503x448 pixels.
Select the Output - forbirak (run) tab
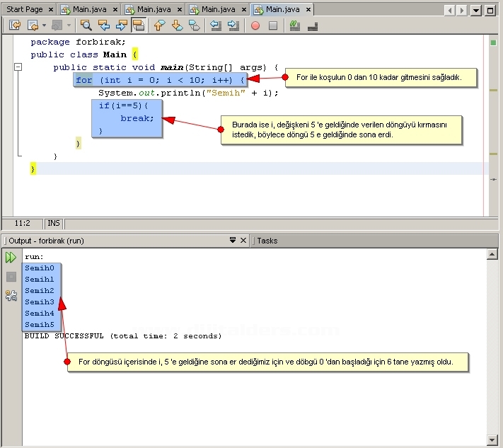coord(46,241)
